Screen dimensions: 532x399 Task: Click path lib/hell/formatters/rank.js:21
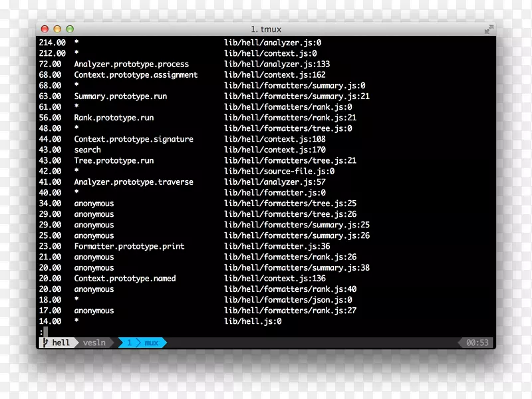point(291,118)
